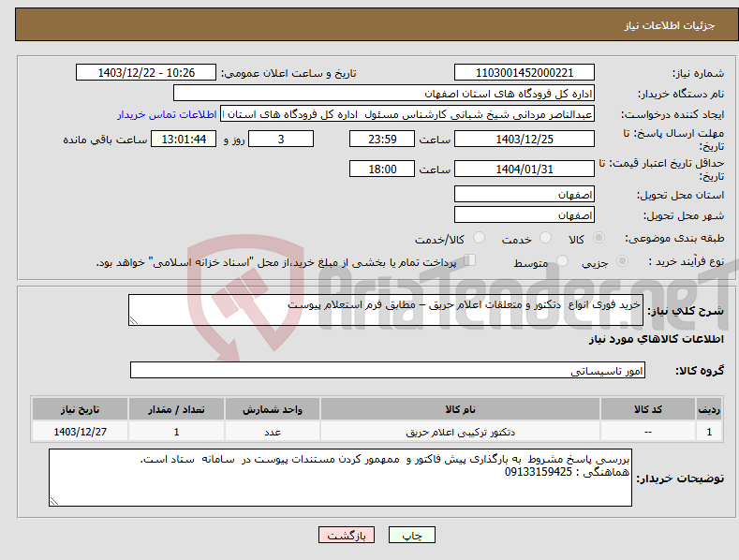
Task: Click the واحد شمارش column header
Action: coord(273,409)
